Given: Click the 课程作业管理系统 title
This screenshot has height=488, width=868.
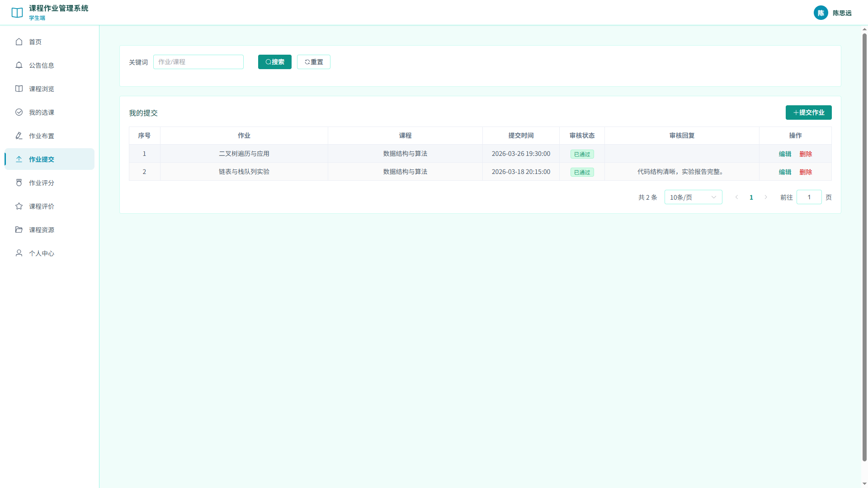Looking at the screenshot, I should (59, 8).
